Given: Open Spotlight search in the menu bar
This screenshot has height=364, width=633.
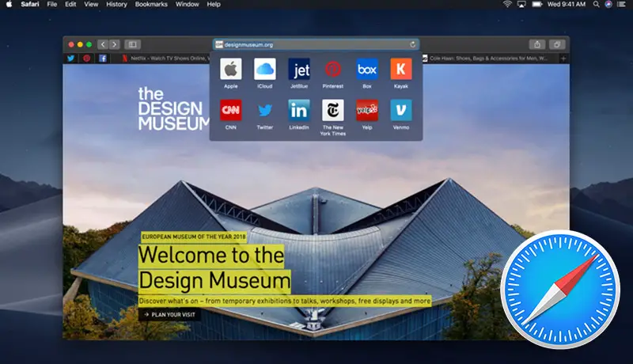Looking at the screenshot, I should (x=597, y=5).
